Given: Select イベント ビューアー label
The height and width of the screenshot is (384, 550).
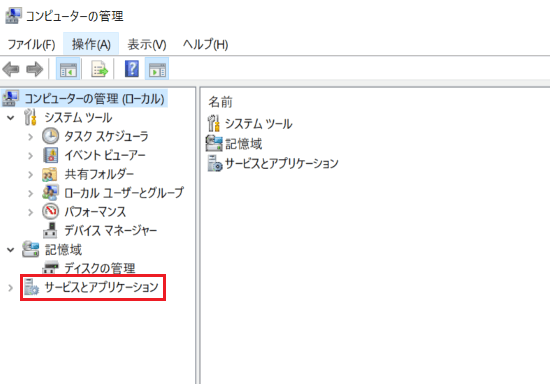Looking at the screenshot, I should [x=105, y=155].
